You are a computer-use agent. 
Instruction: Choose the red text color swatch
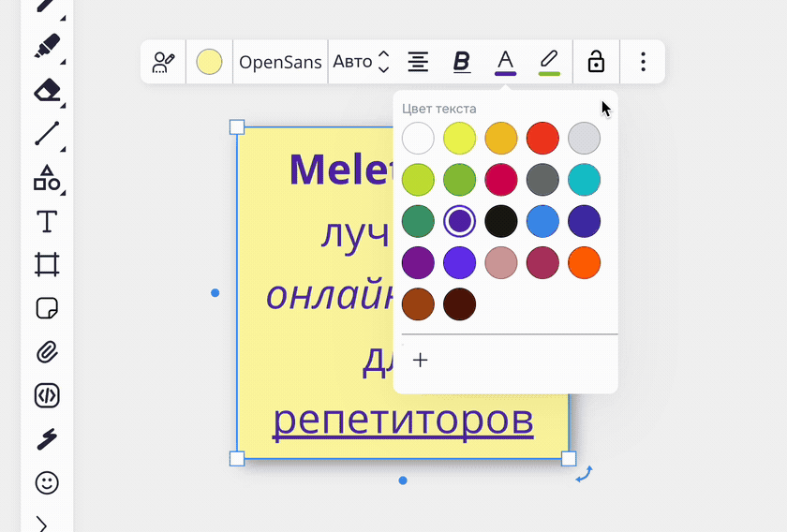pos(542,138)
